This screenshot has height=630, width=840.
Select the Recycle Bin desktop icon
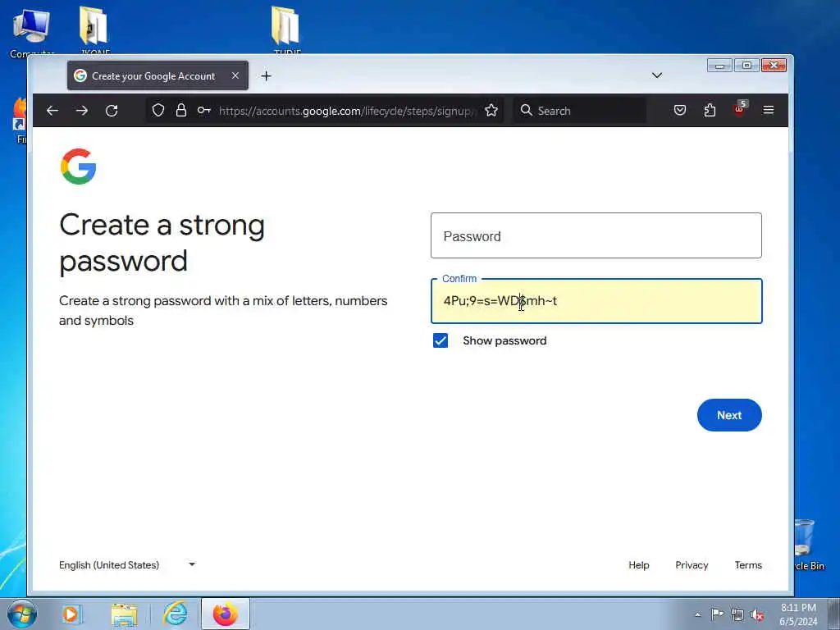(x=808, y=545)
